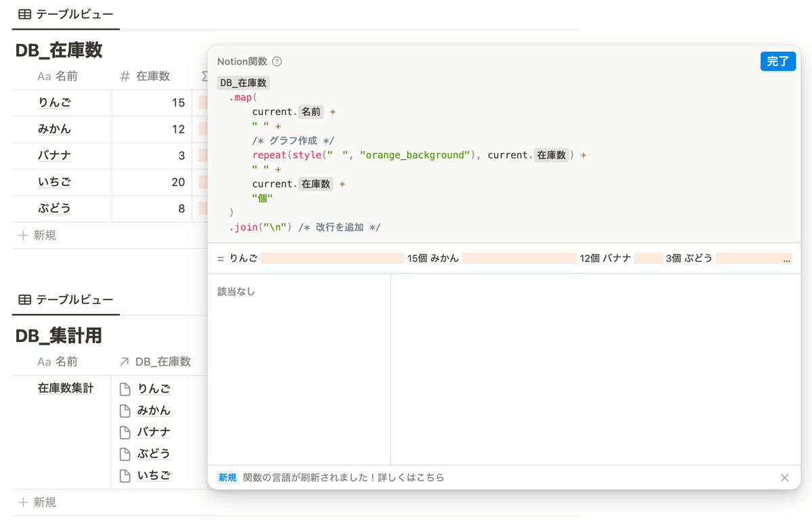812x526 pixels.
Task: Open the linked ぶどう page in the relation cell
Action: click(154, 454)
